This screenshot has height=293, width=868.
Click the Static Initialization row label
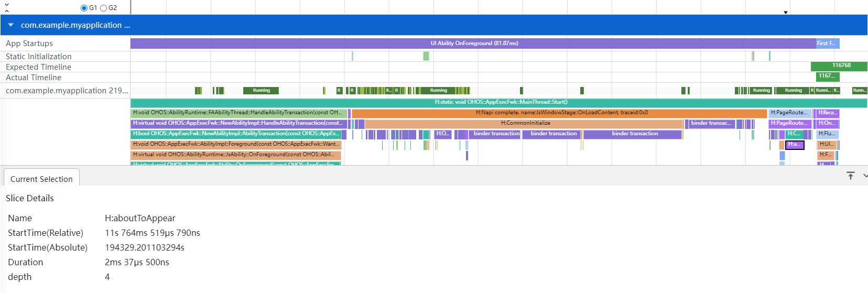coord(39,57)
